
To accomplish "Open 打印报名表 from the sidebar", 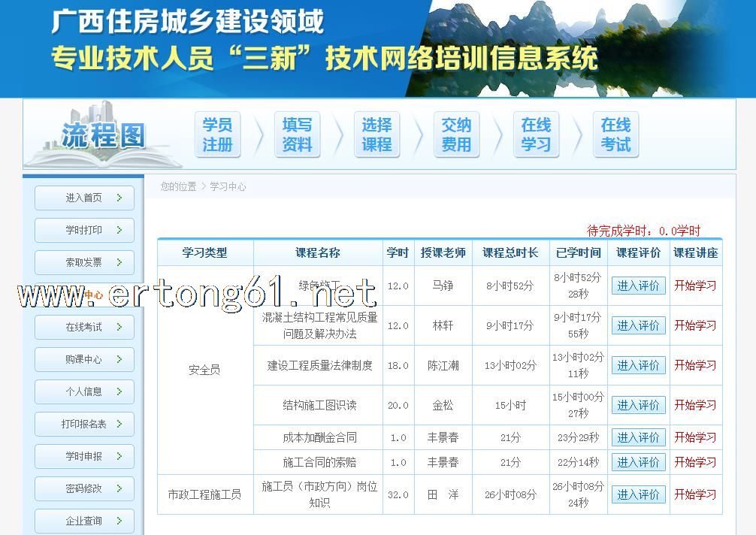I will tap(84, 424).
